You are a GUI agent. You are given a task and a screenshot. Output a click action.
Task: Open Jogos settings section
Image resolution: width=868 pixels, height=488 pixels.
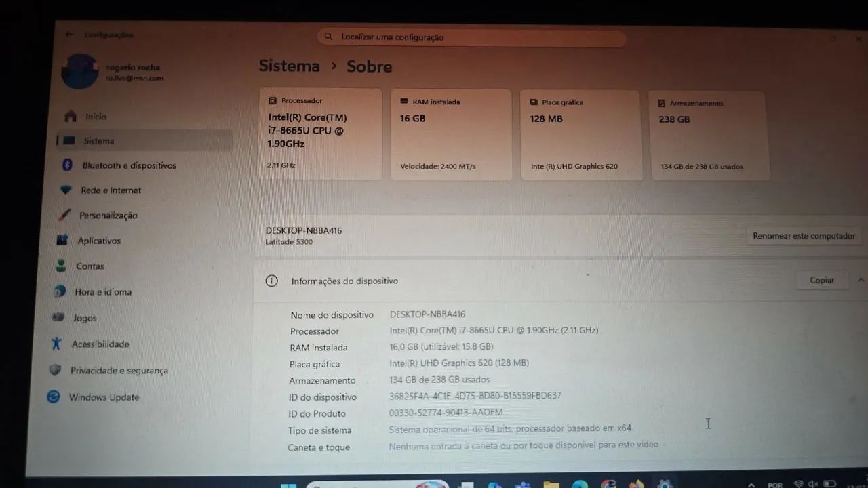(x=85, y=318)
